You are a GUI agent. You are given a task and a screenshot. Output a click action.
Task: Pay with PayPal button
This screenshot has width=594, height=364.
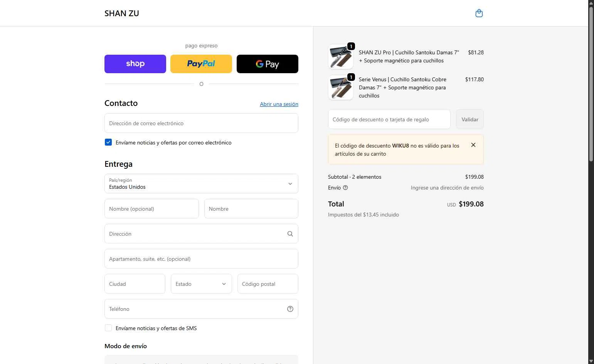[x=201, y=64]
